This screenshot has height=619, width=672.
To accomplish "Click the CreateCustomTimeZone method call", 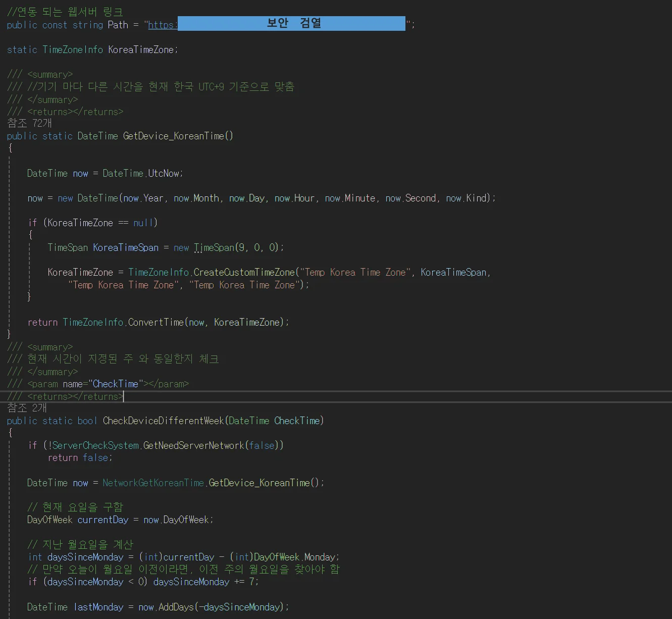I will pyautogui.click(x=244, y=272).
